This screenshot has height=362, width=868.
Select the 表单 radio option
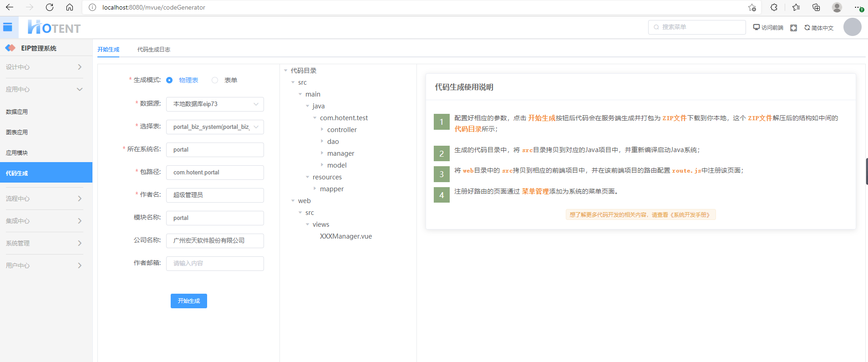[215, 80]
